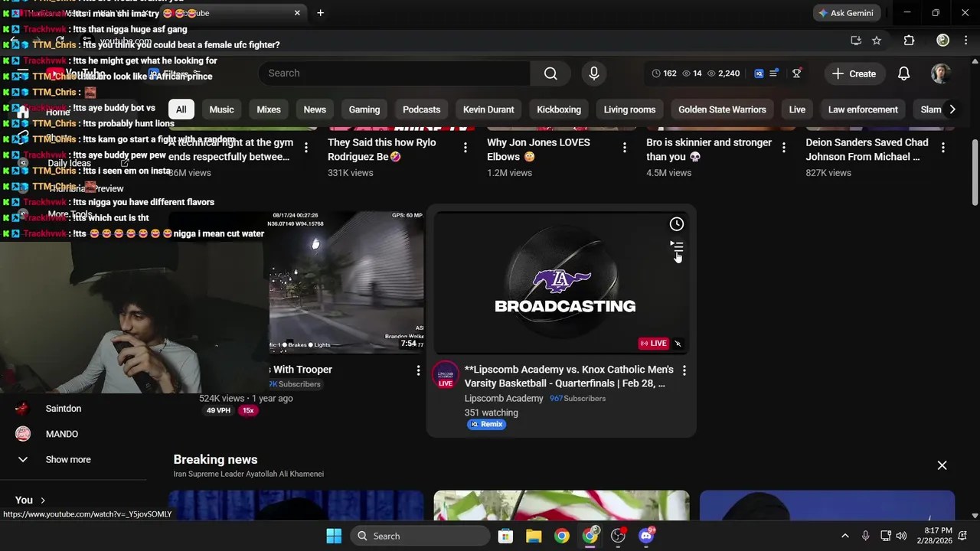Click the eye stat showing 14
Viewport: 980px width, 551px height.
[692, 73]
